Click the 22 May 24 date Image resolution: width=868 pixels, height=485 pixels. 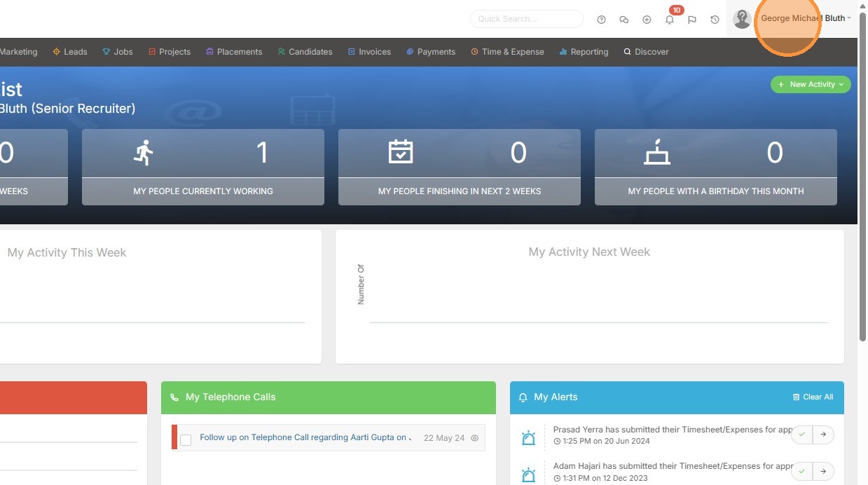444,438
